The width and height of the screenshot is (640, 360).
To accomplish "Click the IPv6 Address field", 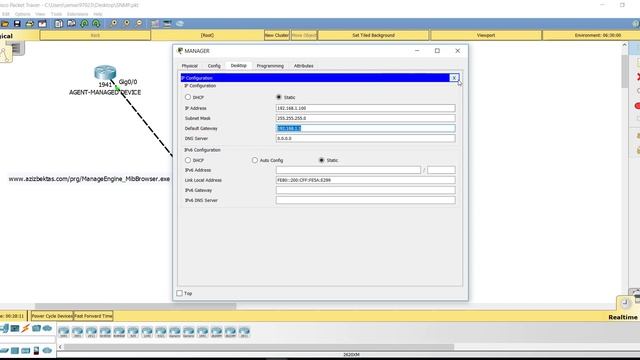I will click(348, 170).
